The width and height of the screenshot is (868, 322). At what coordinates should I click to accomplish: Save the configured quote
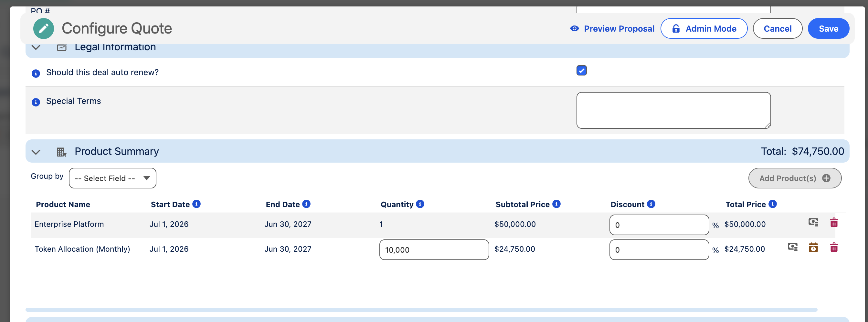pyautogui.click(x=828, y=29)
